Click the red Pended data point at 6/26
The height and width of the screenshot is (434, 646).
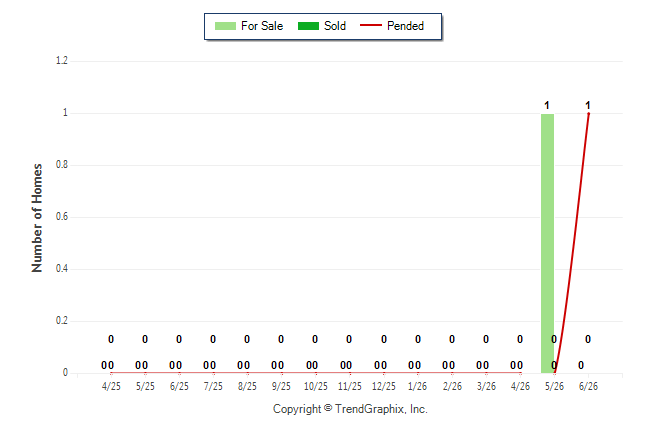point(588,113)
